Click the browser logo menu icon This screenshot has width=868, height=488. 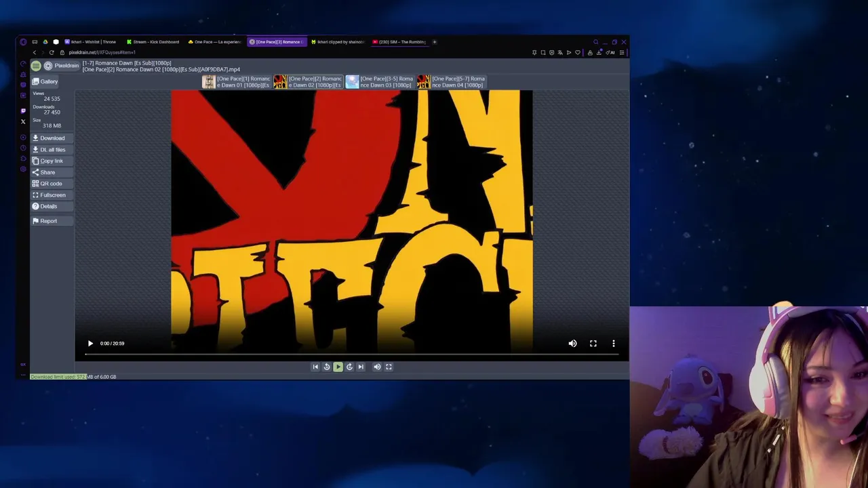point(23,42)
